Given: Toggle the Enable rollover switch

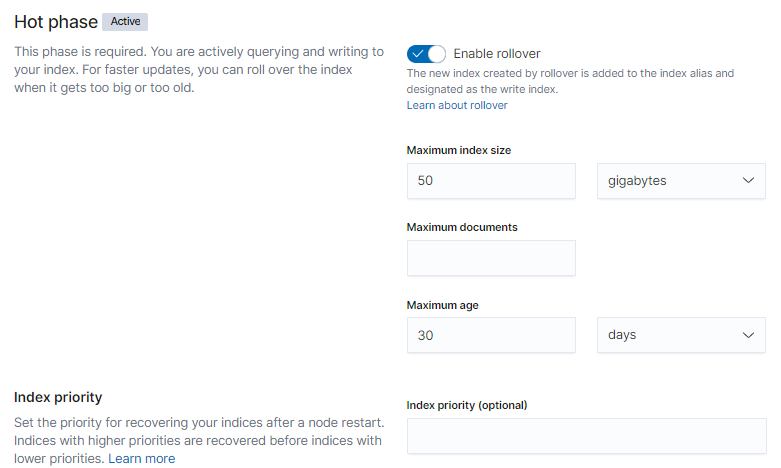Looking at the screenshot, I should tap(426, 53).
